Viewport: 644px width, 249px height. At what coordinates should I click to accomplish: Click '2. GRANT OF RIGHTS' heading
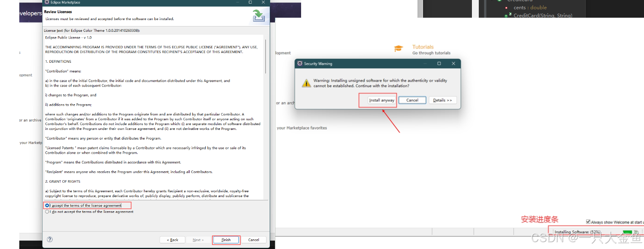[x=63, y=181]
